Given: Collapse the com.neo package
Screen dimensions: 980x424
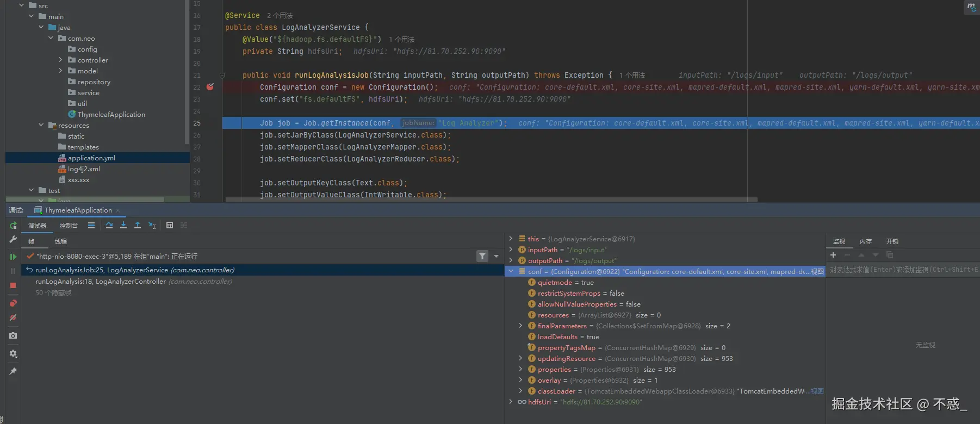Looking at the screenshot, I should point(51,38).
